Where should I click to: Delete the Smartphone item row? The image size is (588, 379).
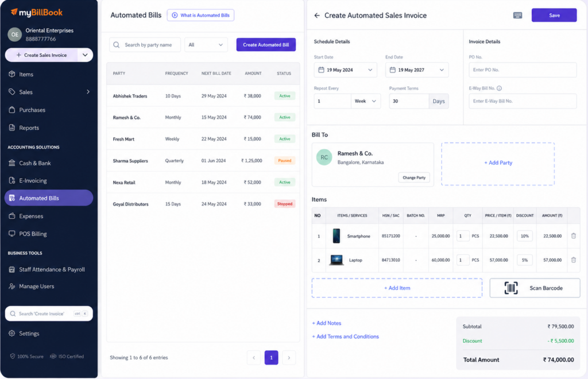click(574, 236)
